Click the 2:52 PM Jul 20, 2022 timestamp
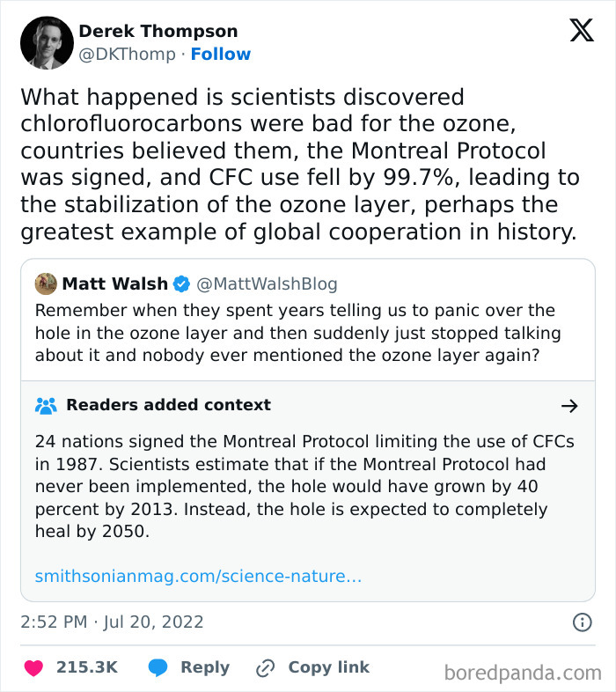This screenshot has height=692, width=616. point(112,622)
